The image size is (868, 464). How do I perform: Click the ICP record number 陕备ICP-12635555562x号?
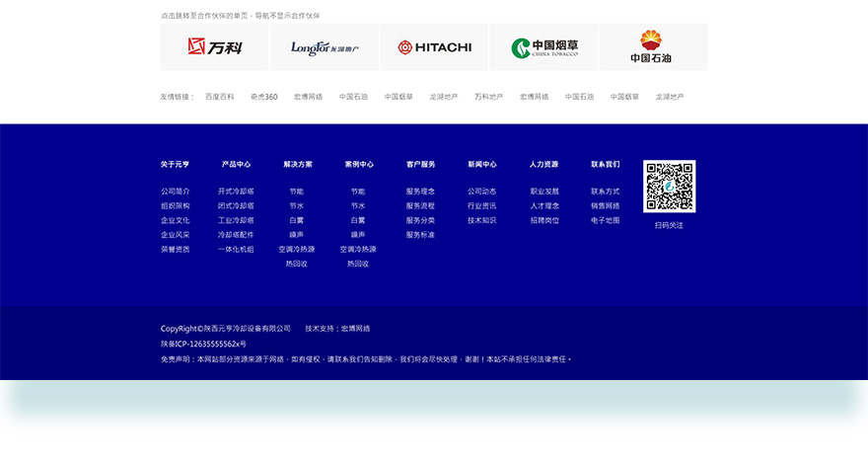[x=203, y=344]
